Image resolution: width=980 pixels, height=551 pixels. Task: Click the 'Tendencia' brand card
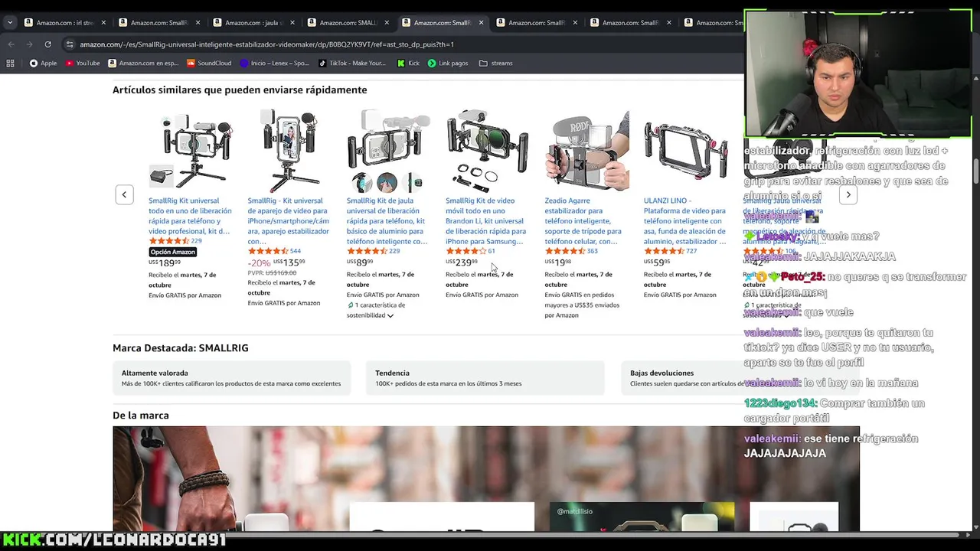[x=485, y=378]
